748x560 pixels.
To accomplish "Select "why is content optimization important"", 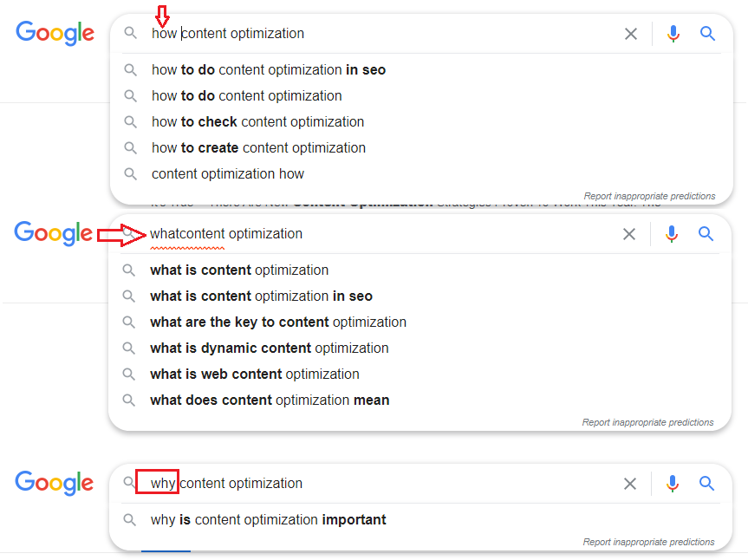I will [x=268, y=520].
